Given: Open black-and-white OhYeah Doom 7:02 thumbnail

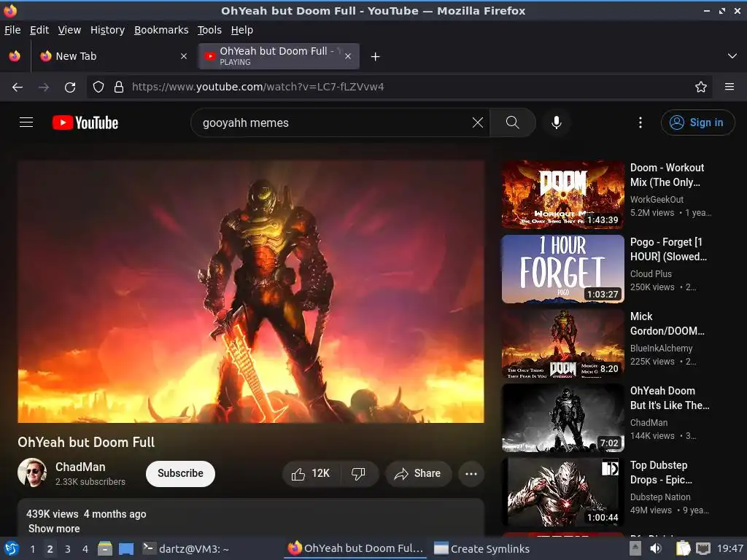Looking at the screenshot, I should (562, 418).
